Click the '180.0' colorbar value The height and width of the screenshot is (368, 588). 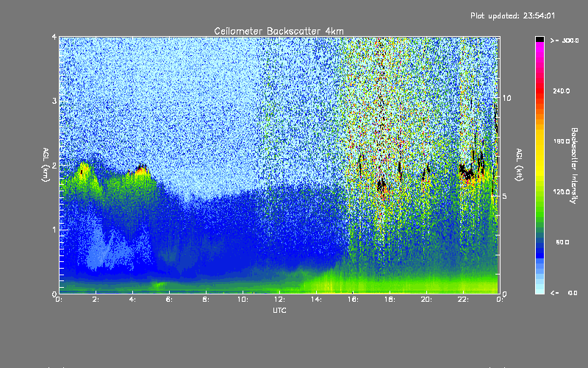(x=562, y=141)
